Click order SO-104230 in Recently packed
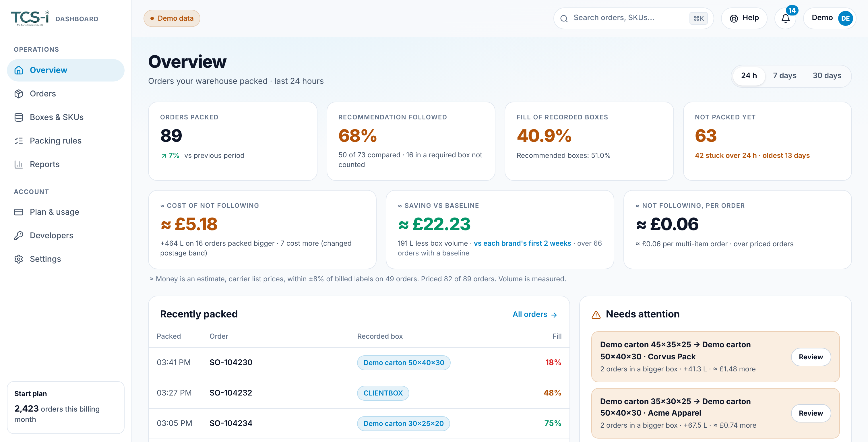This screenshot has width=868, height=442. tap(231, 362)
